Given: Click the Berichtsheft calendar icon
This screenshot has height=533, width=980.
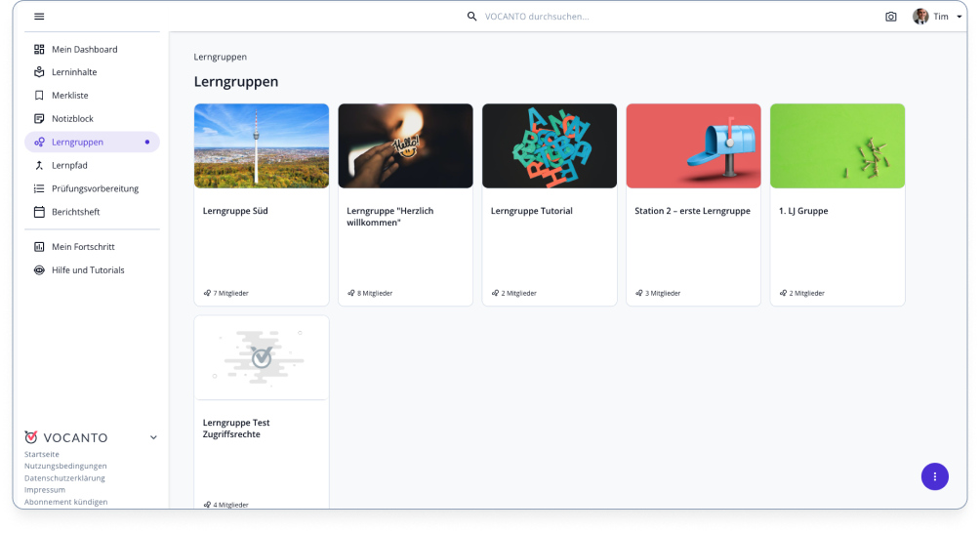Looking at the screenshot, I should click(x=39, y=212).
